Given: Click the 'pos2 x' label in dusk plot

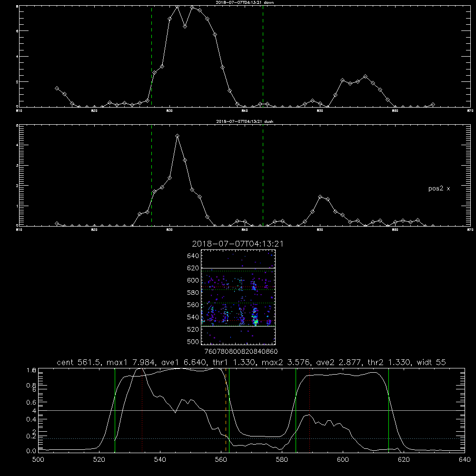Looking at the screenshot, I should [439, 188].
